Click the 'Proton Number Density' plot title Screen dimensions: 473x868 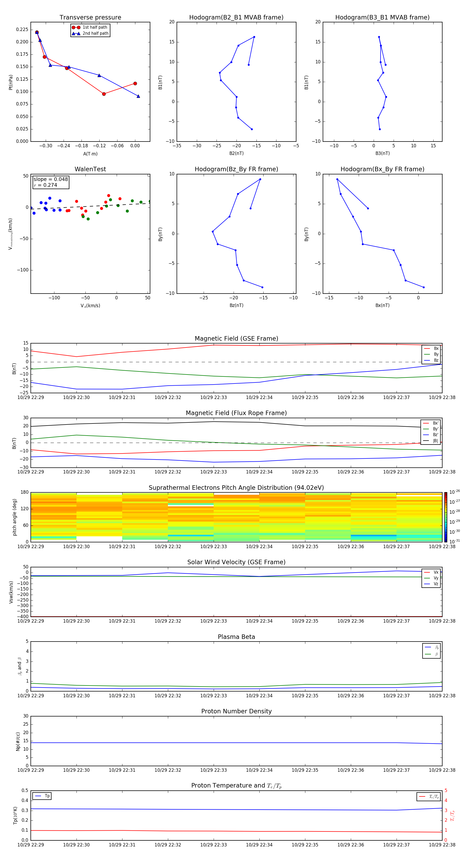(x=236, y=711)
